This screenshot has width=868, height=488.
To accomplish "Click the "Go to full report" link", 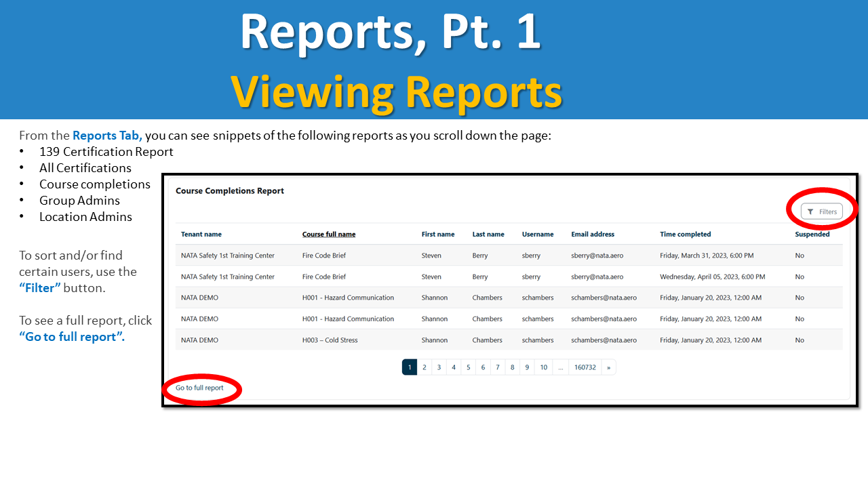I will click(x=201, y=388).
